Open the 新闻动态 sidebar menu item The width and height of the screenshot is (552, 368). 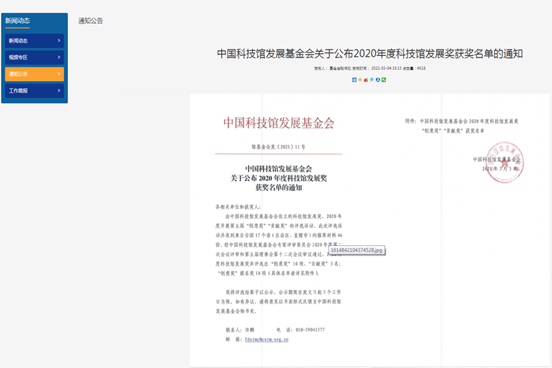[x=34, y=40]
